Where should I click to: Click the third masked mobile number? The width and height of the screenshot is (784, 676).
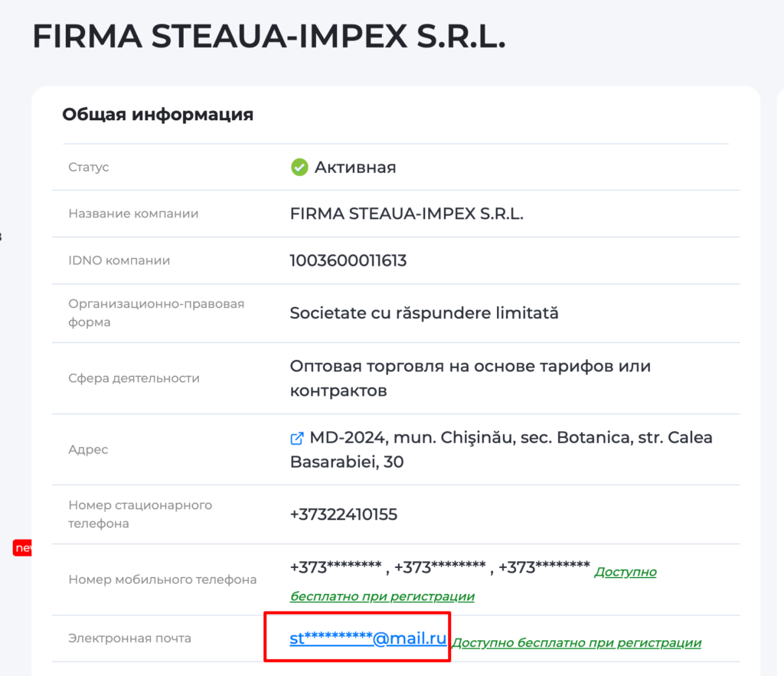(x=544, y=568)
